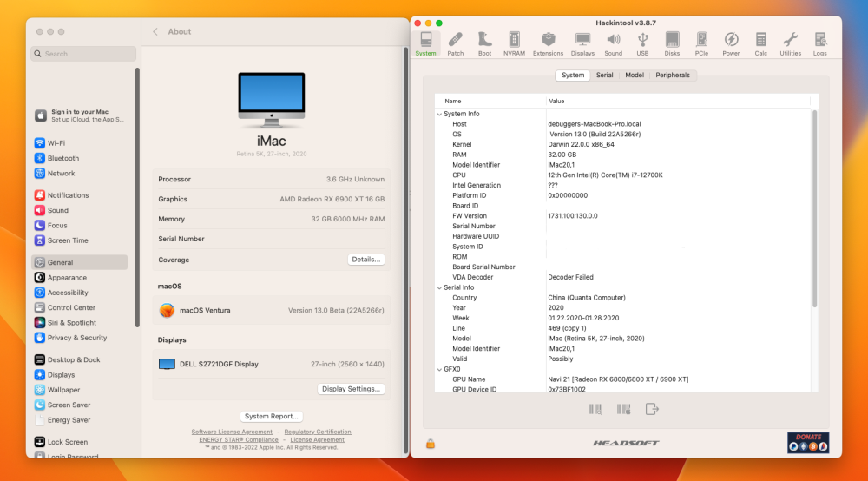
Task: Open the Calc toolbar icon
Action: click(760, 43)
